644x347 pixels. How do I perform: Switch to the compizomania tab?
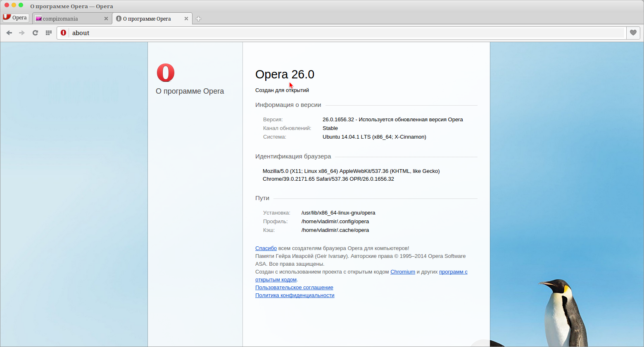click(x=72, y=19)
